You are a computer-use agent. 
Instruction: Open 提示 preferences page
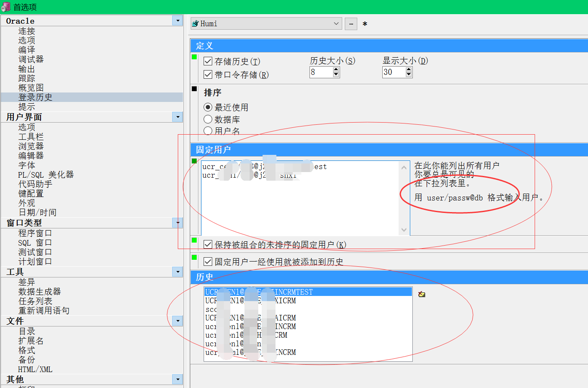[x=27, y=107]
